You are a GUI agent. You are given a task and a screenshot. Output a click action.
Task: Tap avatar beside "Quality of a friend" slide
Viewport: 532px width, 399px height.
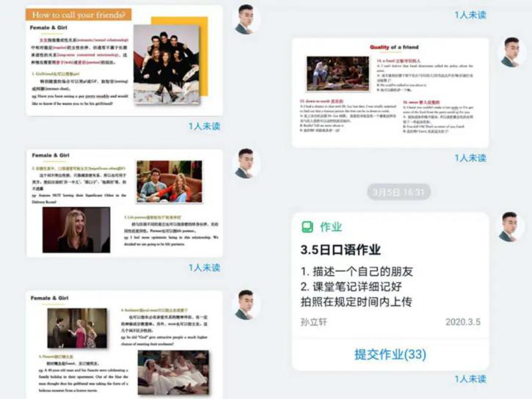click(511, 53)
